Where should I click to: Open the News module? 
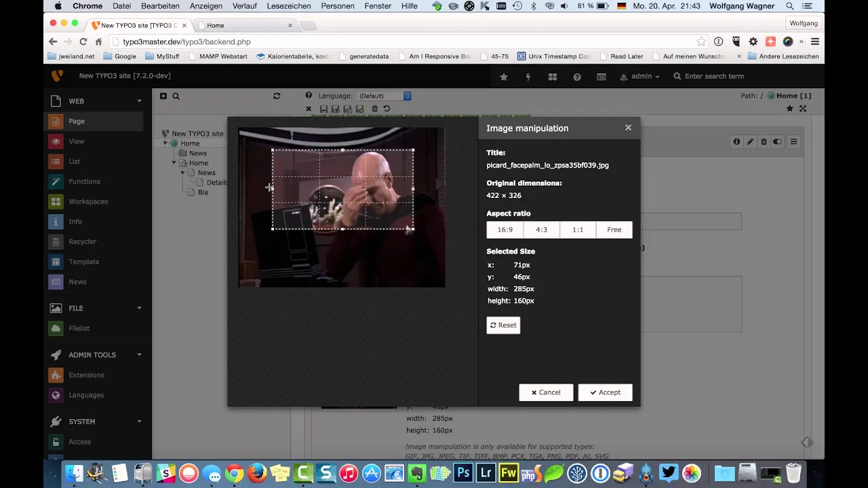coord(95,281)
